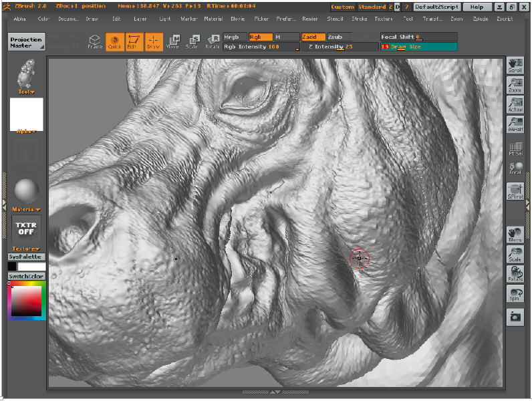The width and height of the screenshot is (532, 401).
Task: Click the camera snapshot icon
Action: click(x=515, y=317)
